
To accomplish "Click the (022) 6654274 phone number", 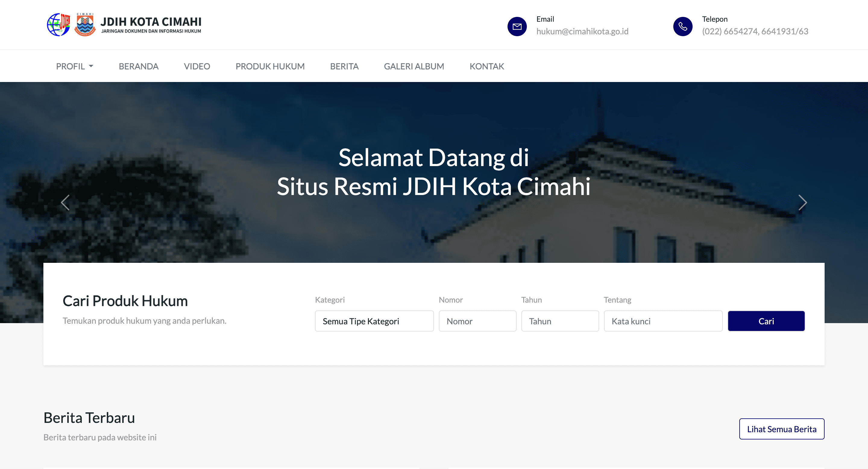I will click(x=755, y=31).
